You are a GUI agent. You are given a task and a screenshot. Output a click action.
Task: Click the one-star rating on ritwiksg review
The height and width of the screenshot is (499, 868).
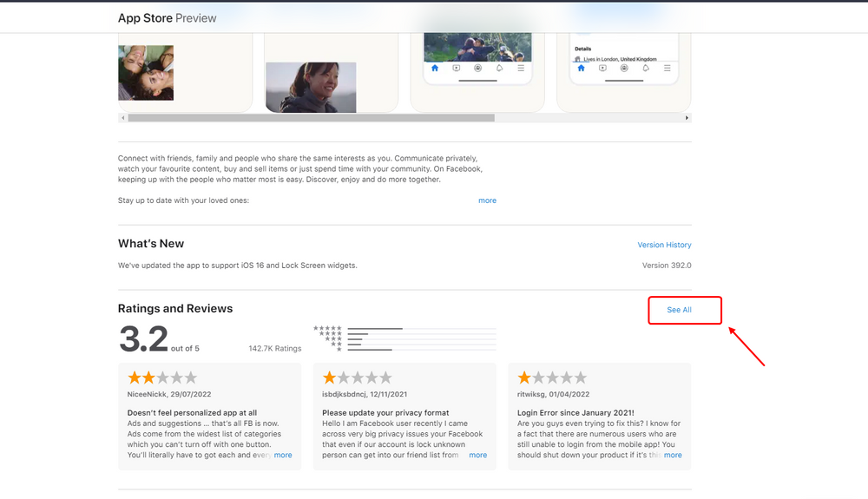pos(552,378)
